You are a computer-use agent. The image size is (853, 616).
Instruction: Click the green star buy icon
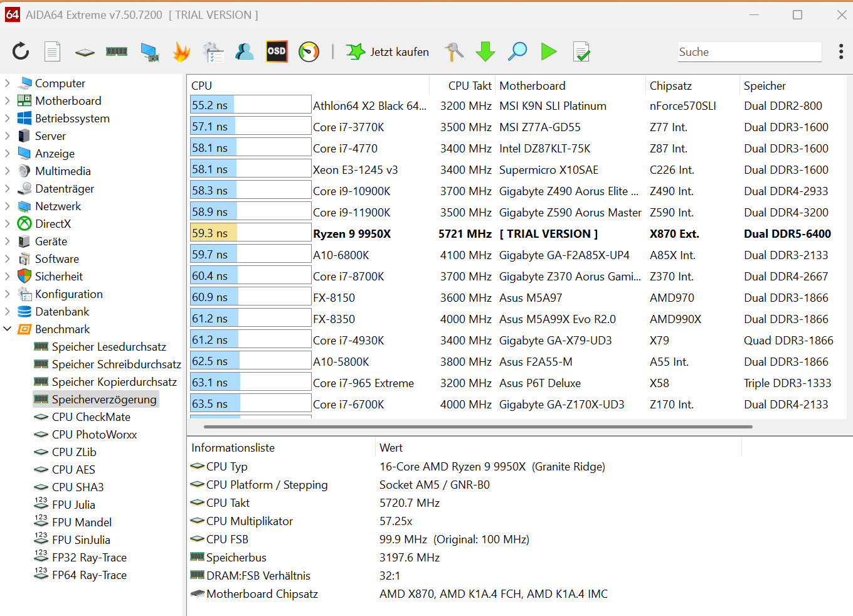[x=356, y=51]
